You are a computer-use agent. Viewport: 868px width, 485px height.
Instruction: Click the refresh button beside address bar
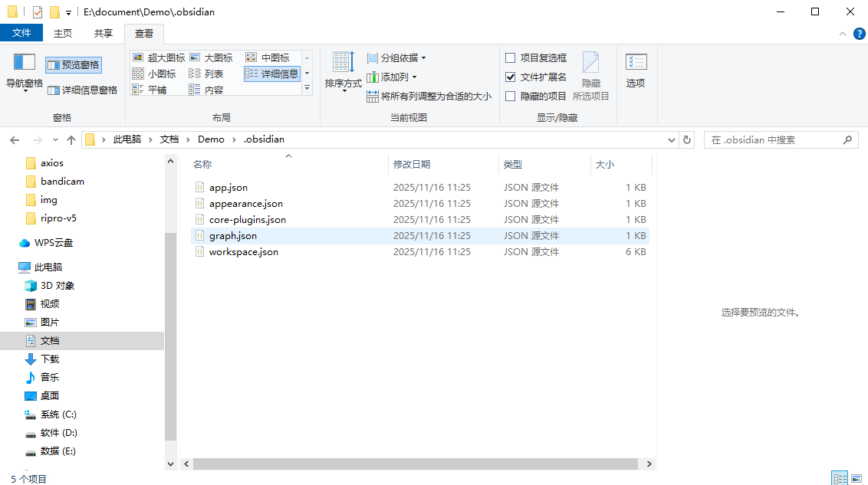(687, 139)
